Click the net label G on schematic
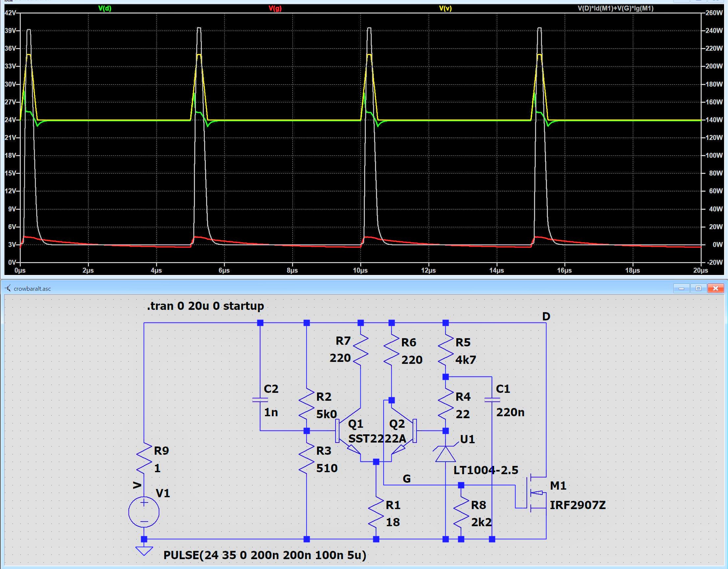 click(x=406, y=479)
